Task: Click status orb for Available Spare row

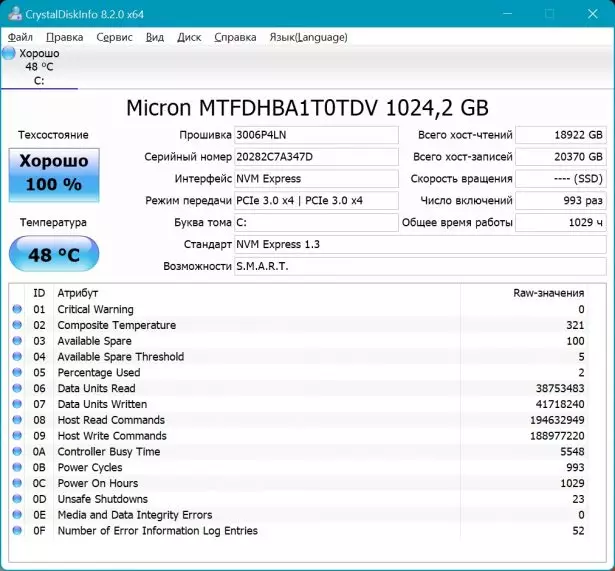Action: [16, 341]
